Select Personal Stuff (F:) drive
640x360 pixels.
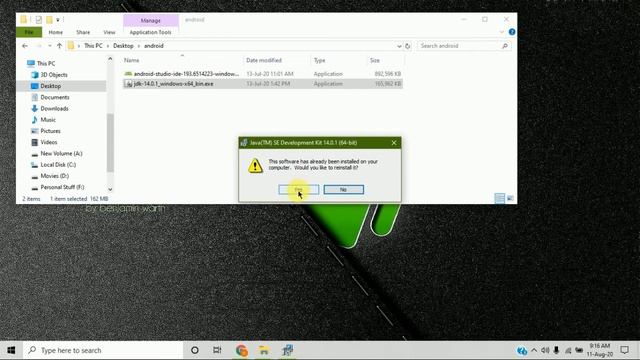[62, 187]
